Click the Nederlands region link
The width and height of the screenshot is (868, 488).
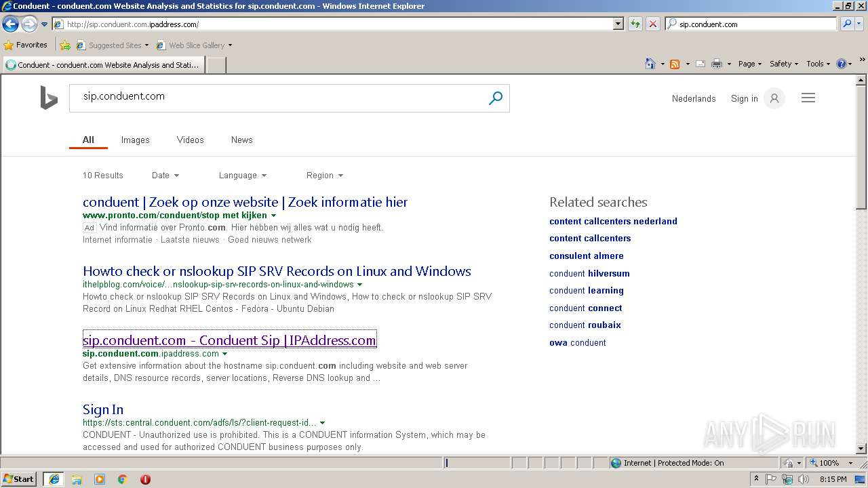694,98
